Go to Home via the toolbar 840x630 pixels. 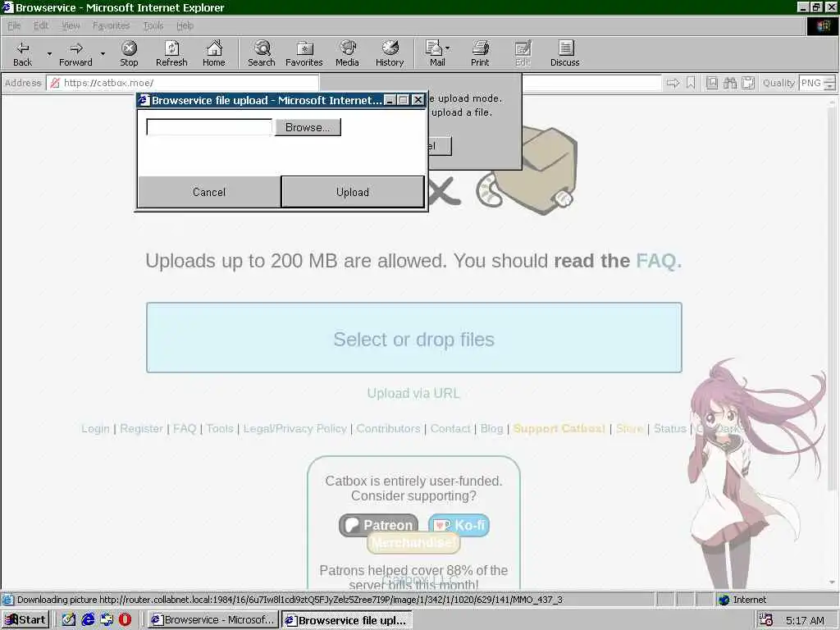(x=214, y=53)
